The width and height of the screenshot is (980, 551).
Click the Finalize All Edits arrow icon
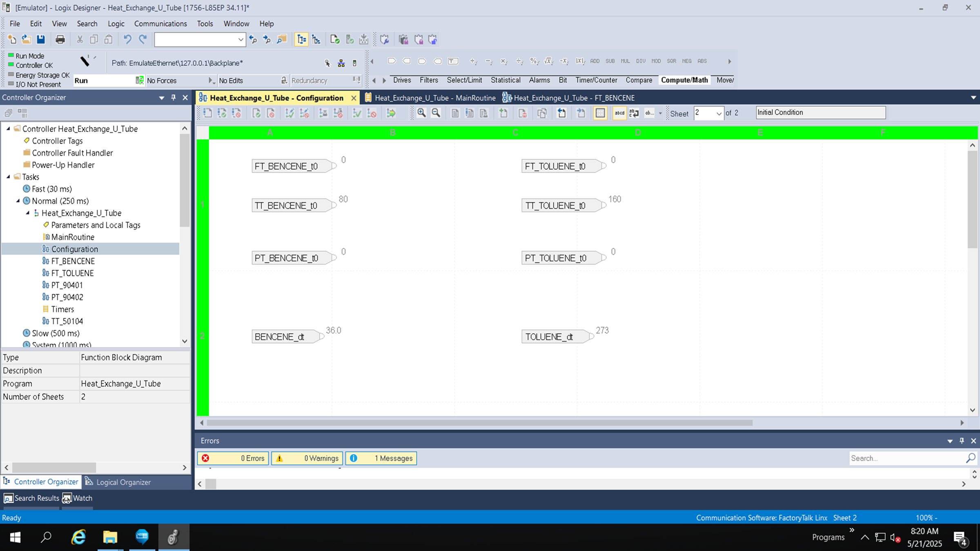point(391,113)
